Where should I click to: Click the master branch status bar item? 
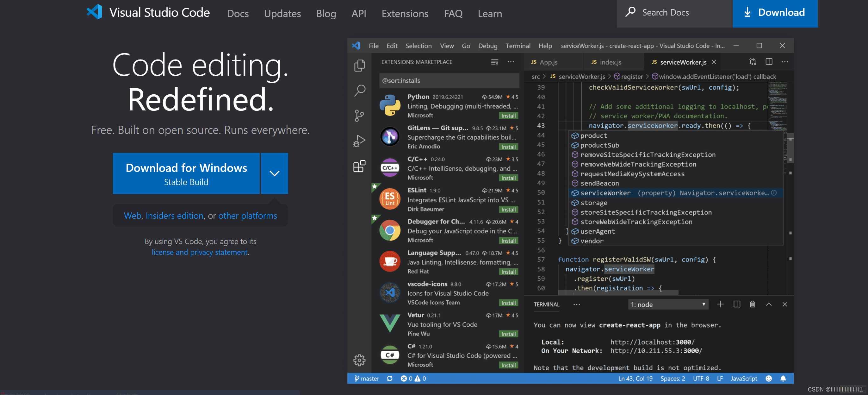(366, 378)
